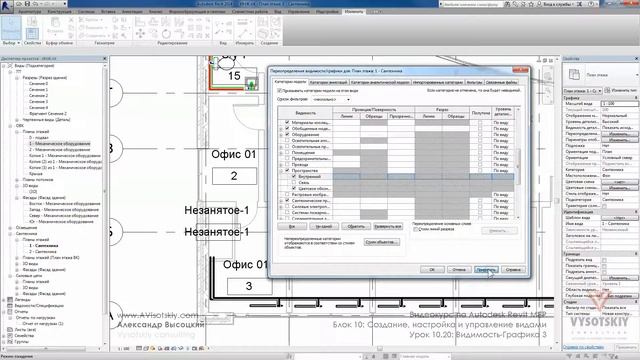Click the Развернуть все button

(x=388, y=226)
